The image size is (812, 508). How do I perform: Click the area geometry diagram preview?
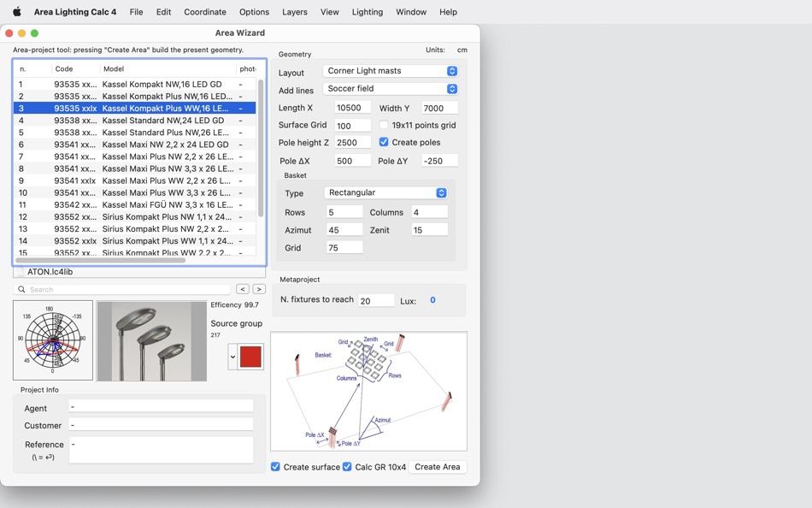(368, 392)
